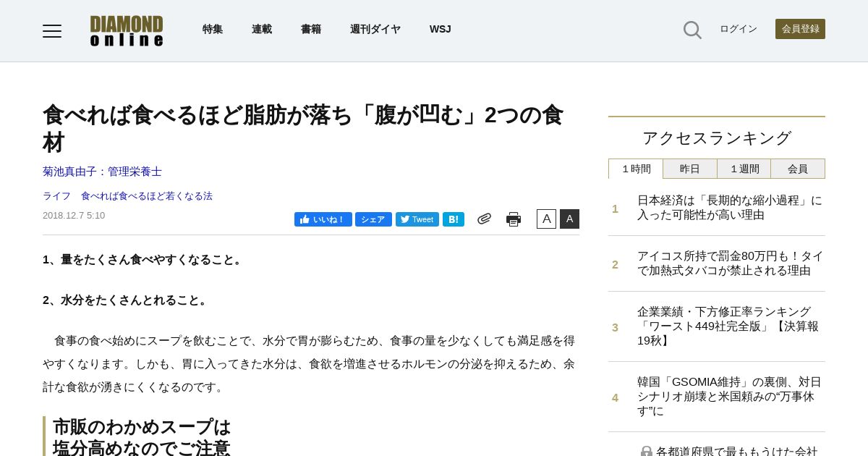868x456 pixels.
Task: Open ranking article 日本経済は「長期的な縮小過程」
Action: (x=730, y=208)
